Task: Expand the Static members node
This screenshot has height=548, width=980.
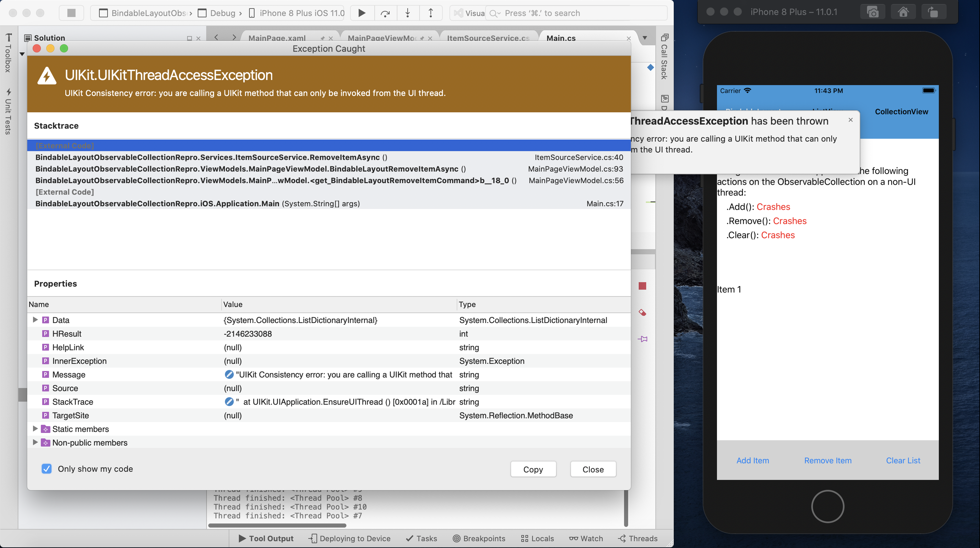Action: [x=35, y=429]
